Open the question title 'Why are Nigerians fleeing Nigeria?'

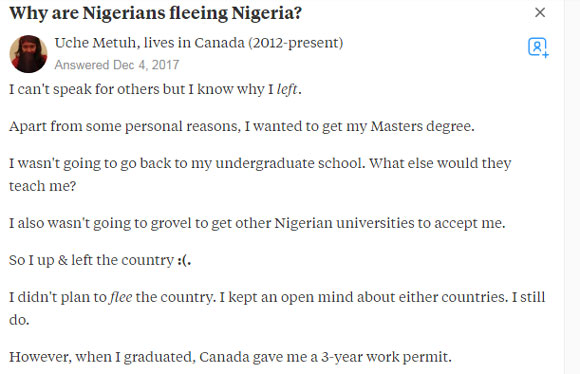(155, 13)
